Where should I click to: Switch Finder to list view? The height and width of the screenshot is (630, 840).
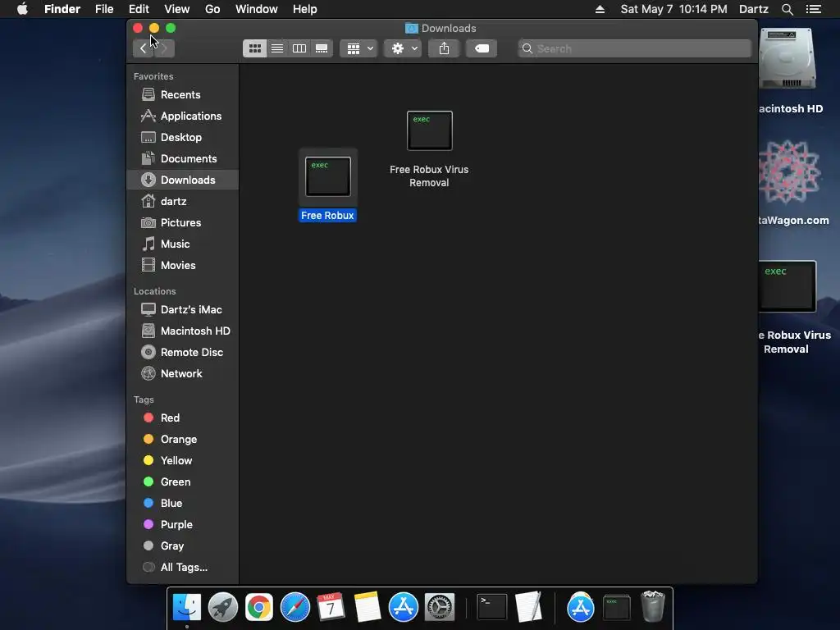[277, 48]
